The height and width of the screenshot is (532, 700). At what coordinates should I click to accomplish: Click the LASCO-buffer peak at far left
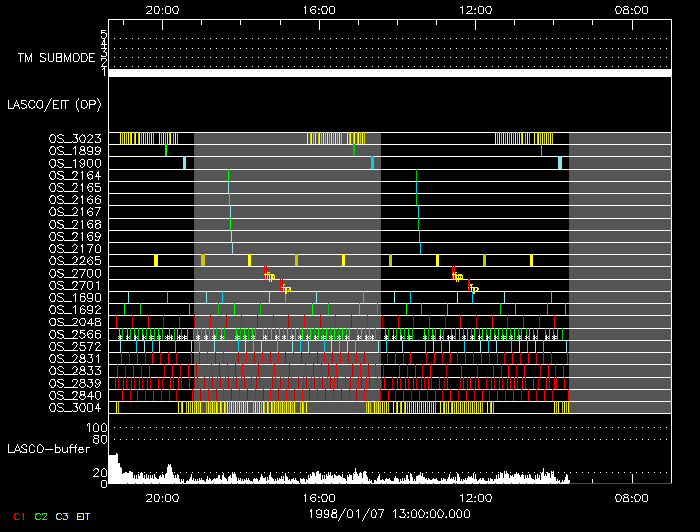pyautogui.click(x=114, y=468)
